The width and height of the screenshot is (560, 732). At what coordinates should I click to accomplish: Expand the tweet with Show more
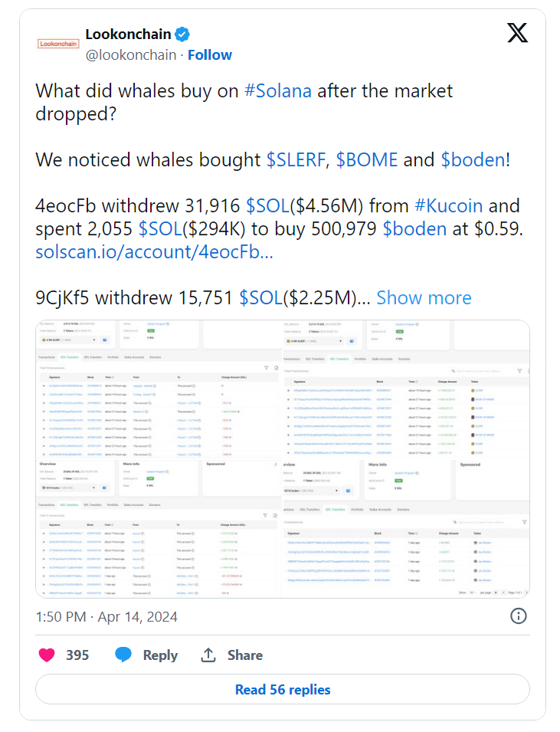click(x=424, y=298)
